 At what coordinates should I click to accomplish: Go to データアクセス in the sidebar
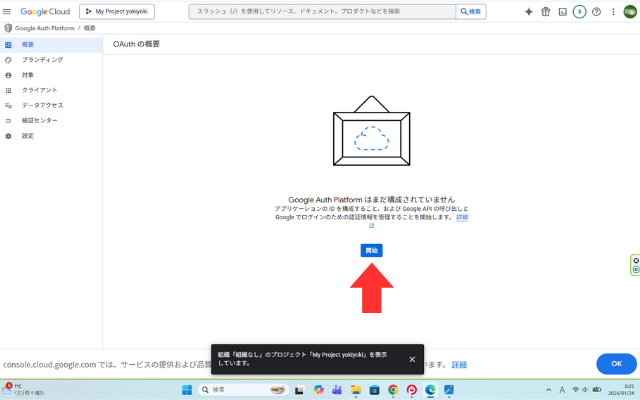42,105
